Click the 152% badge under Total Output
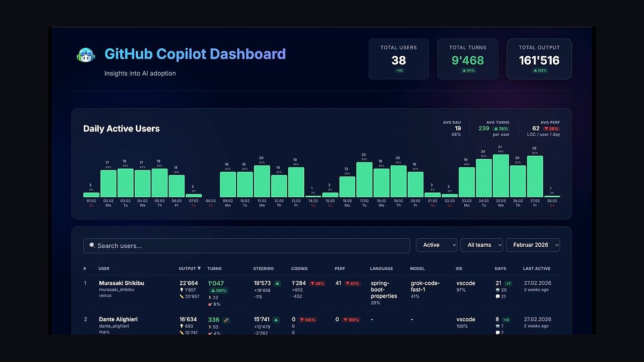The image size is (644, 362). pyautogui.click(x=539, y=71)
